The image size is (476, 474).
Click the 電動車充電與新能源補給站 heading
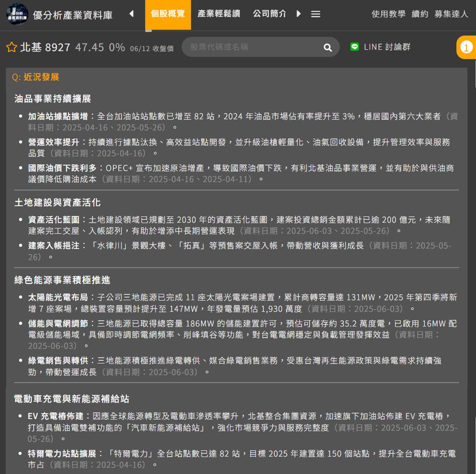pos(71,399)
